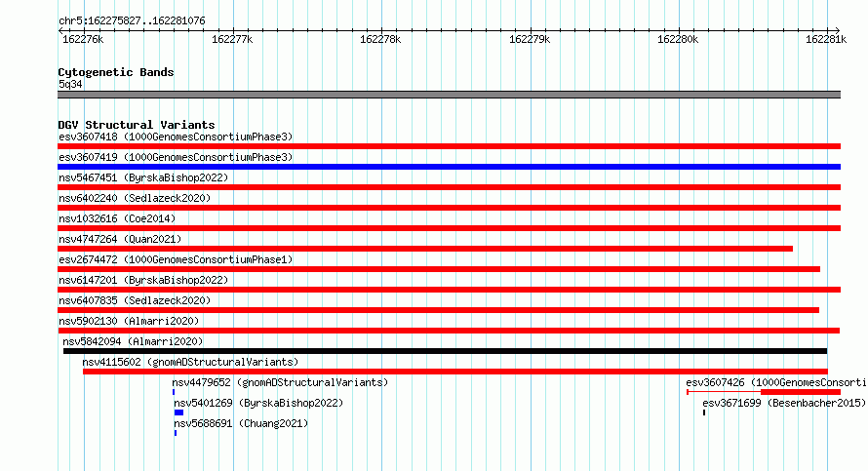The height and width of the screenshot is (471, 868).
Task: Click nsv6147201 (ByrskaBishop2022) label
Action: pos(143,280)
